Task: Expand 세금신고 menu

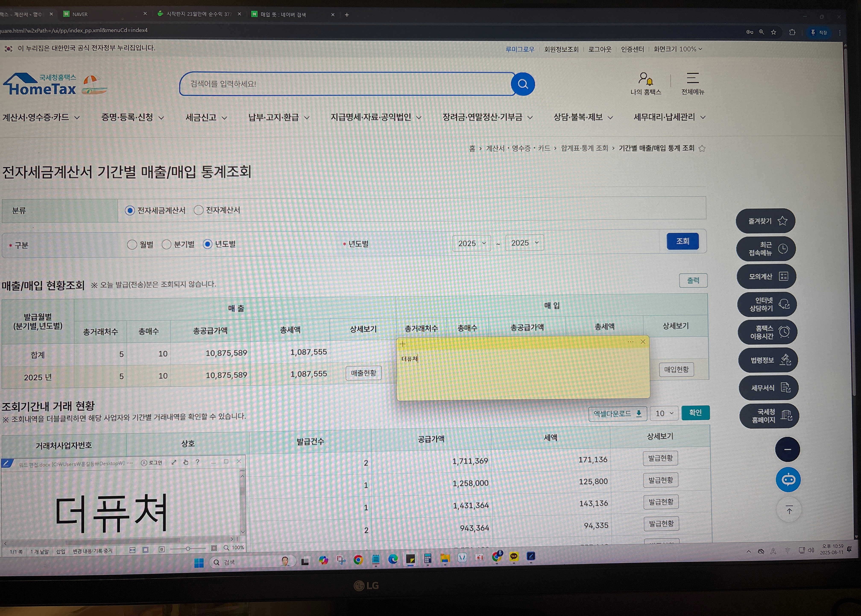Action: tap(206, 117)
